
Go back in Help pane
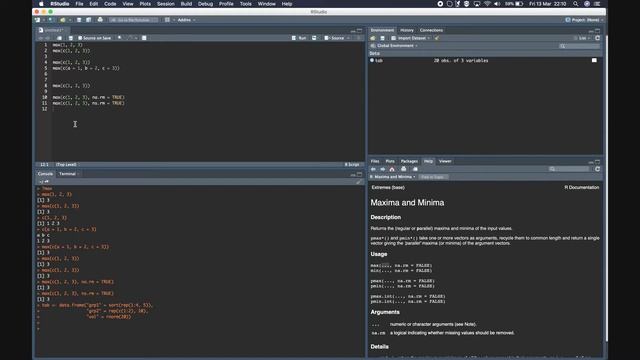tap(373, 169)
